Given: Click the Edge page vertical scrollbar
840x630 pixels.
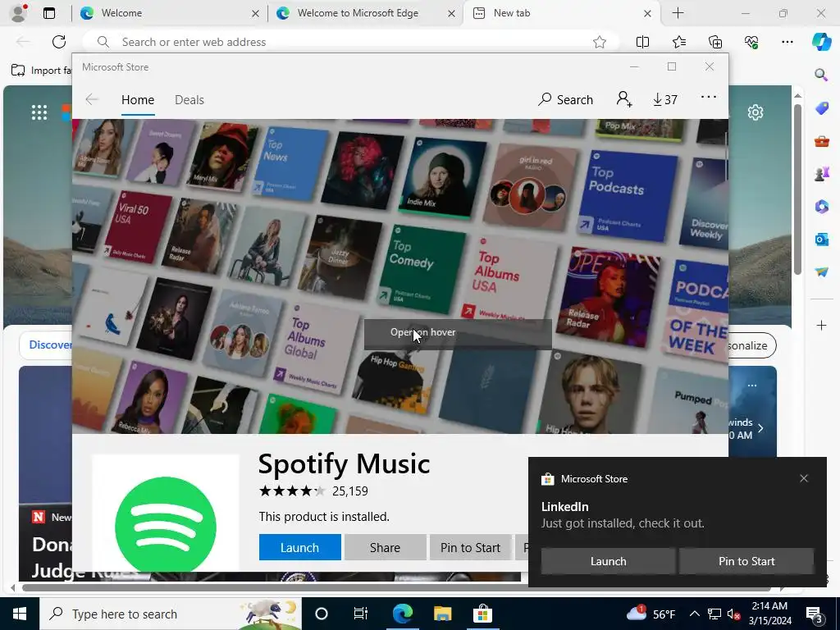Looking at the screenshot, I should tap(797, 189).
